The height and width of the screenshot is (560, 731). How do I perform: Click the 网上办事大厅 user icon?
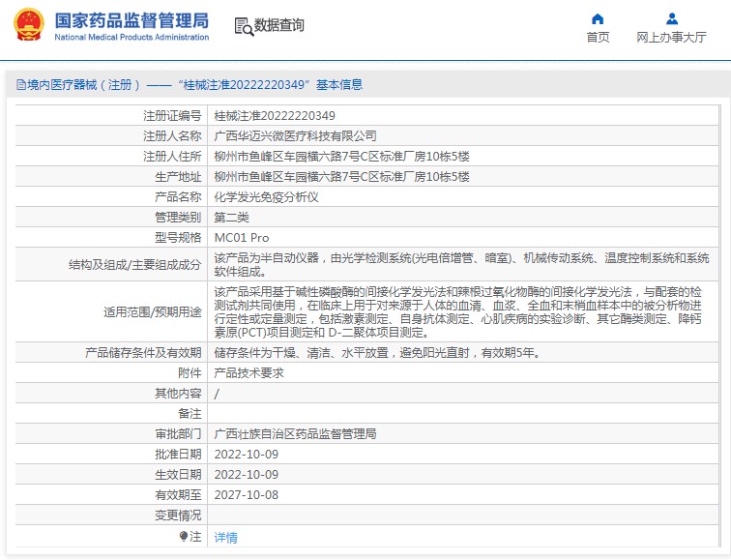[672, 18]
